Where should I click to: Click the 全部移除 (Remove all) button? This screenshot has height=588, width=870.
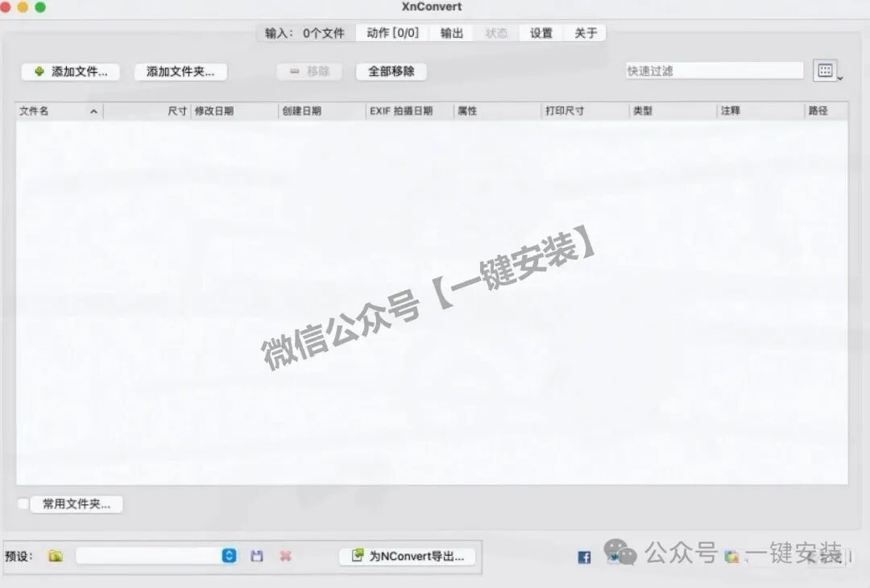391,72
